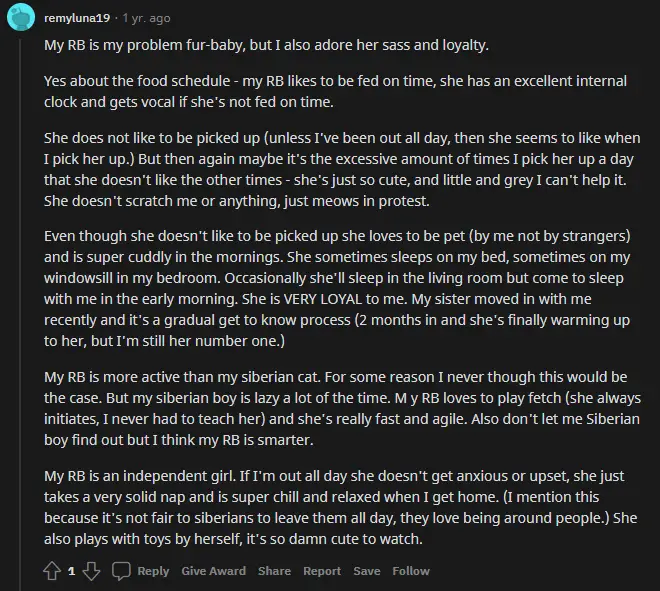This screenshot has width=660, height=591.
Task: Downvote the comment with the down arrow
Action: coord(91,571)
